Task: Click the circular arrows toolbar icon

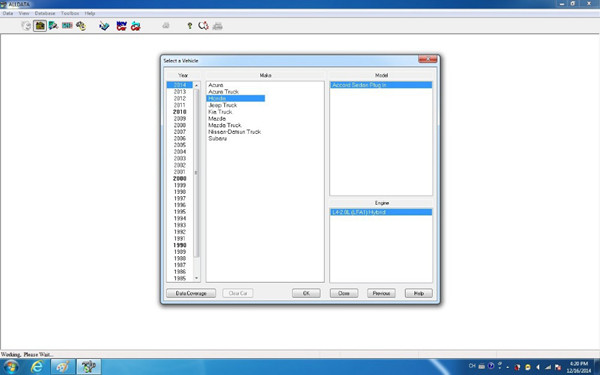Action: pos(203,26)
